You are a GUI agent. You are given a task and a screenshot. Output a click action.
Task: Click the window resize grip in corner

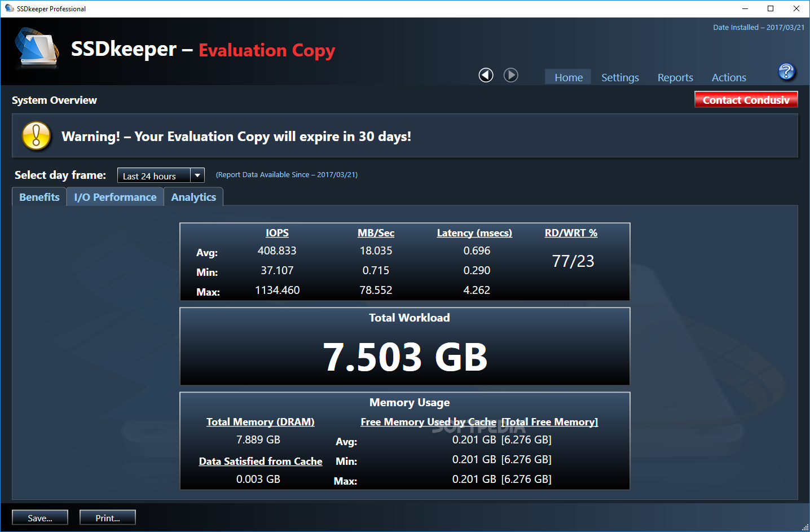point(805,527)
